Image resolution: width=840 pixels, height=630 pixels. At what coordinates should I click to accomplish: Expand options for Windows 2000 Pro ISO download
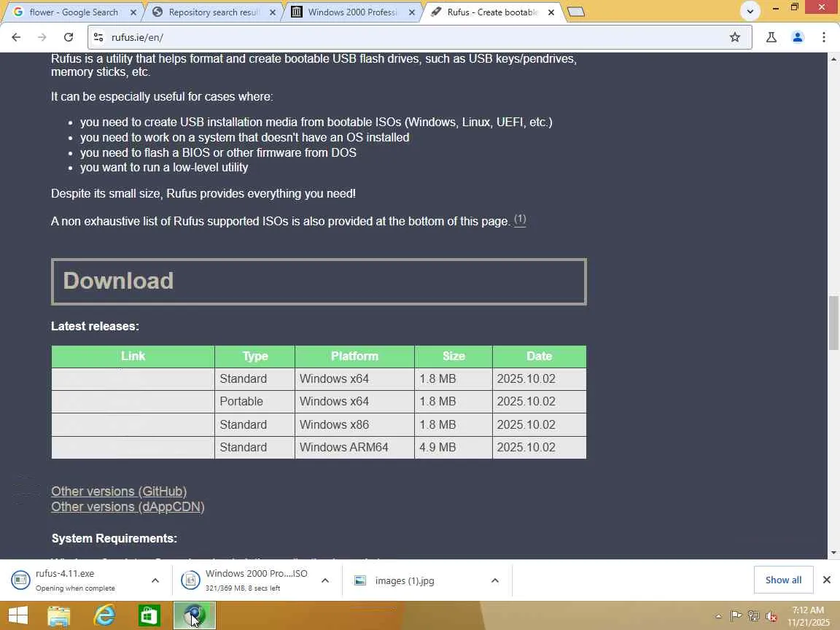tap(324, 580)
